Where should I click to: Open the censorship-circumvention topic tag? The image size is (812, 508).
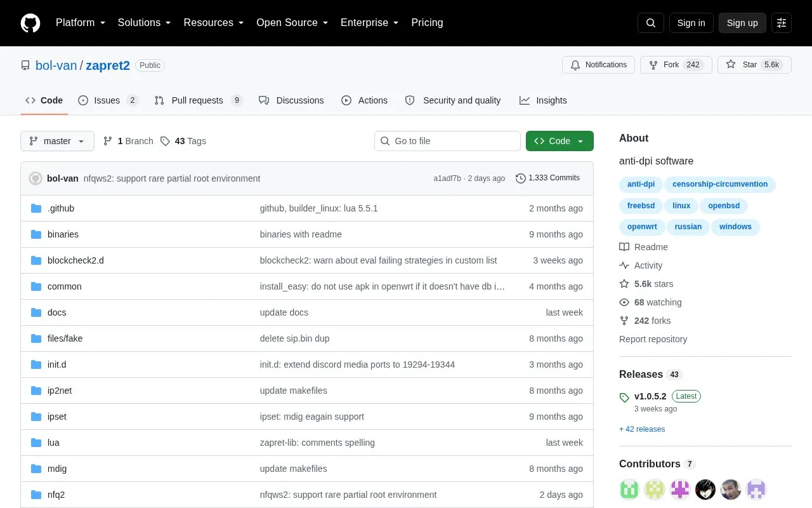720,184
